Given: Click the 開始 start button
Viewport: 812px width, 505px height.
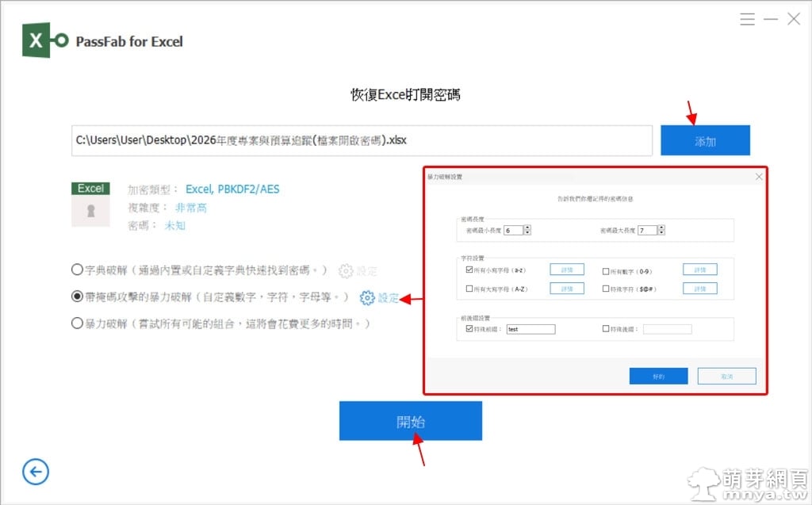Looking at the screenshot, I should click(411, 421).
